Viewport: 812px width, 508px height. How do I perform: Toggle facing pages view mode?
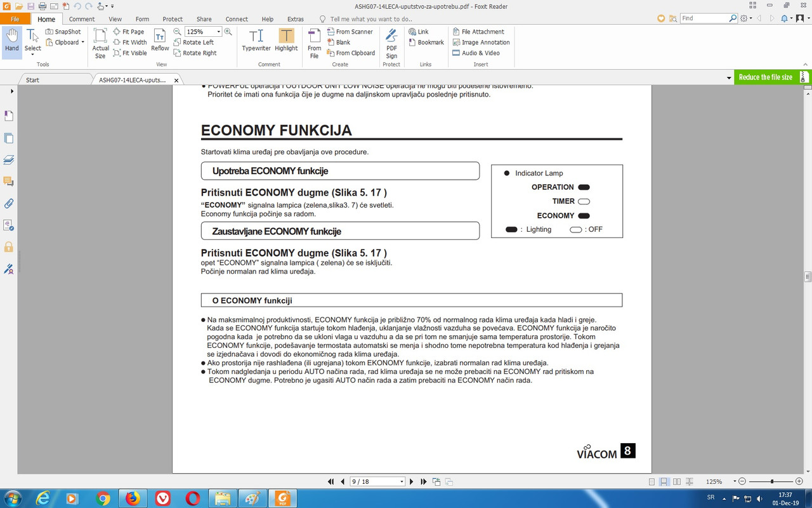point(677,482)
